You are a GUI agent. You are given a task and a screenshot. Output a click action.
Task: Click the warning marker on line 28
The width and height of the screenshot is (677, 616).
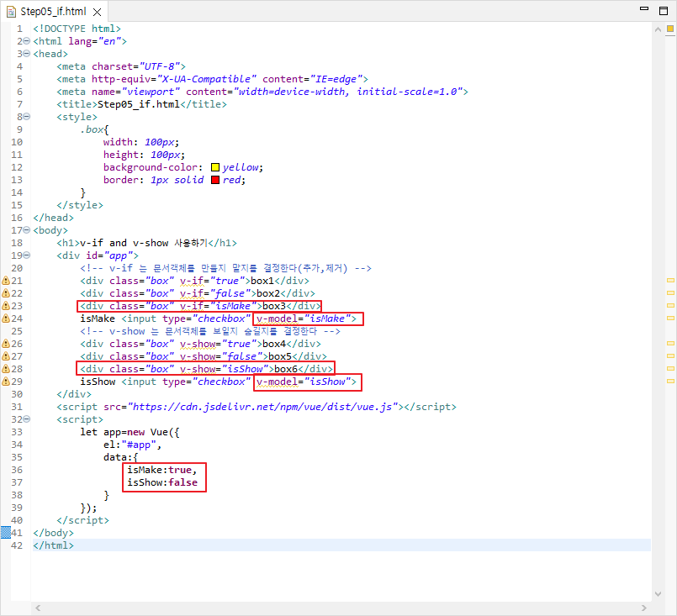[6, 369]
